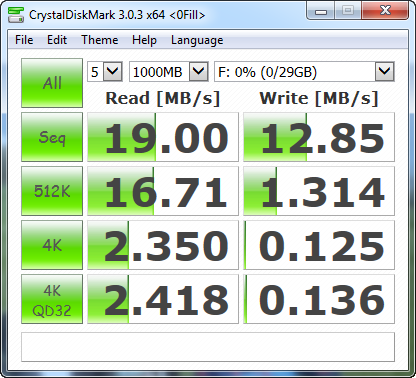Open the Theme menu

click(x=100, y=40)
